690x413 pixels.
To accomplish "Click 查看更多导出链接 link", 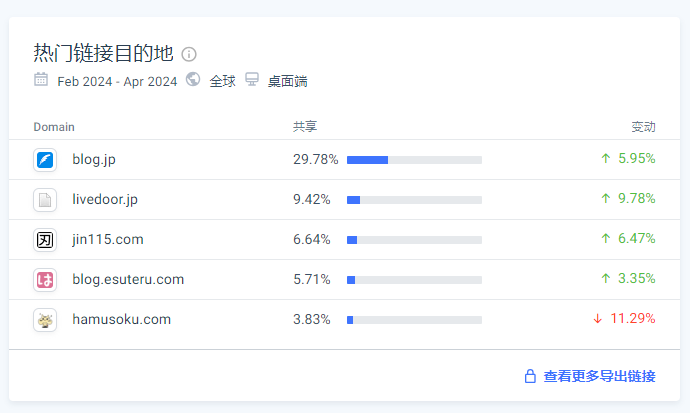I will 599,377.
